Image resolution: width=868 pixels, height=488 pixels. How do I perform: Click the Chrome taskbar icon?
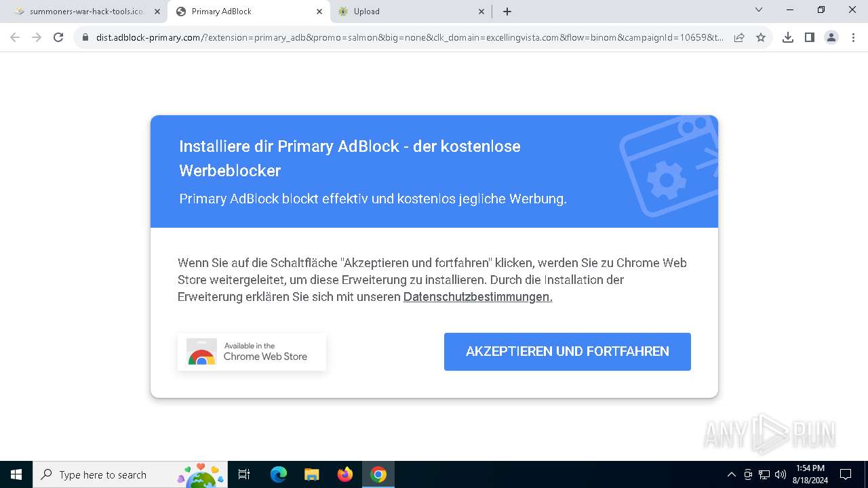(x=378, y=474)
